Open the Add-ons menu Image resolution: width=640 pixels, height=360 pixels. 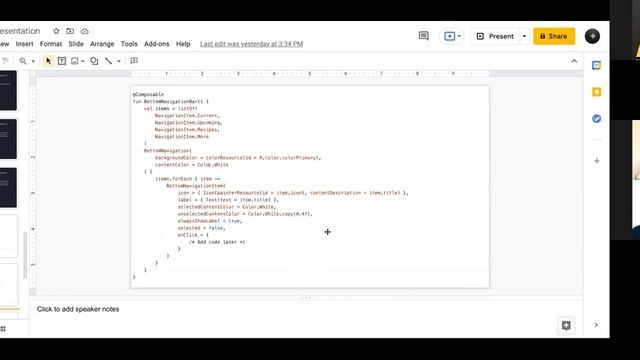tap(157, 44)
